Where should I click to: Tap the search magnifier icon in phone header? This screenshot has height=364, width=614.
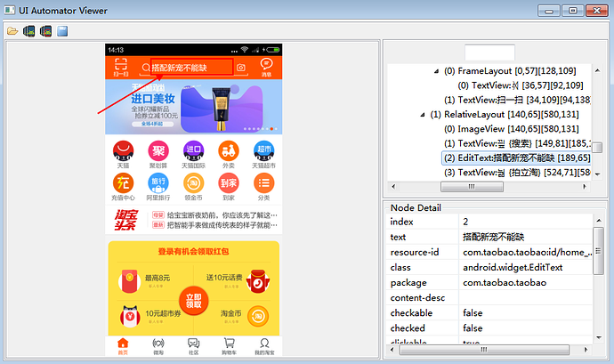(x=146, y=68)
